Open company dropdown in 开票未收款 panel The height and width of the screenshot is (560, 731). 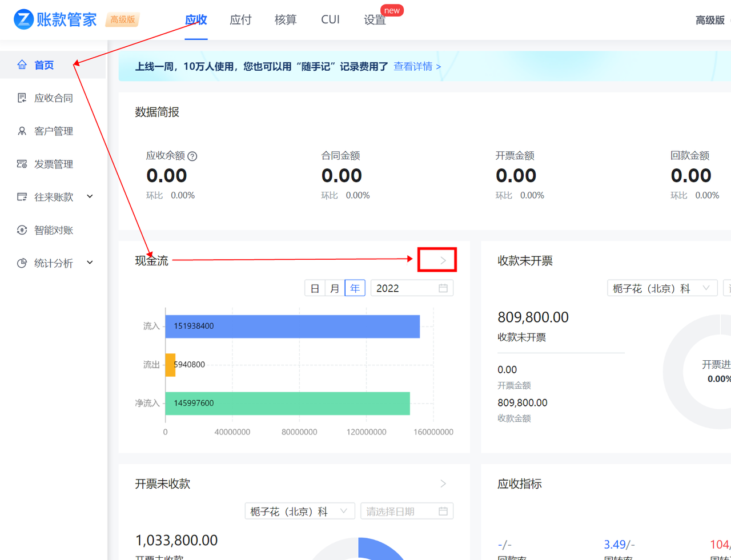coord(300,511)
